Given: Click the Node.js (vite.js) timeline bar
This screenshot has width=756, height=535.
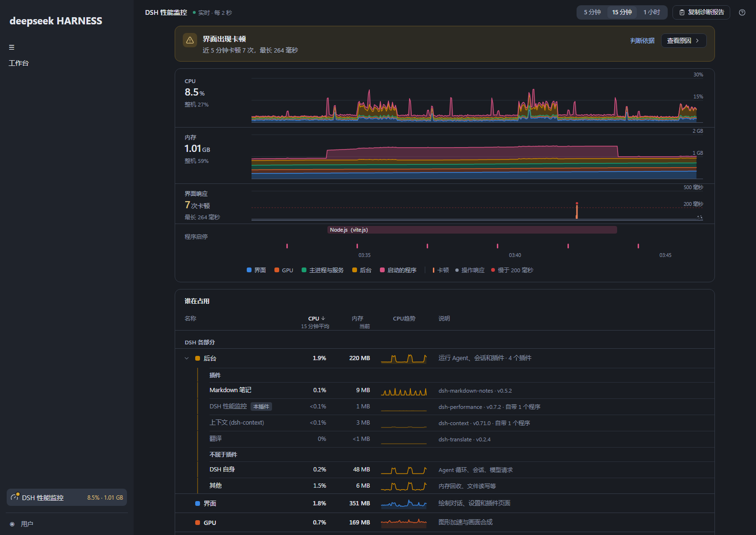Looking at the screenshot, I should (472, 230).
